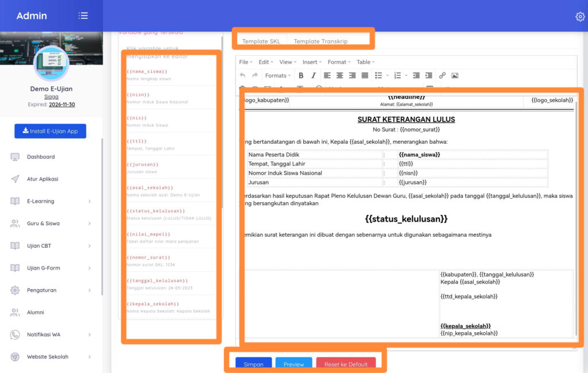Click the Atur Aplikasi paper-plane icon
Image resolution: width=588 pixels, height=373 pixels.
[x=15, y=179]
